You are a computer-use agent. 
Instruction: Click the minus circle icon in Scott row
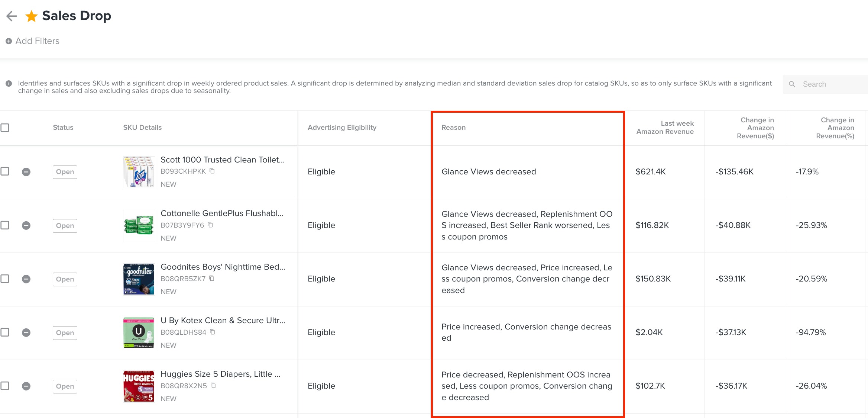click(x=26, y=172)
